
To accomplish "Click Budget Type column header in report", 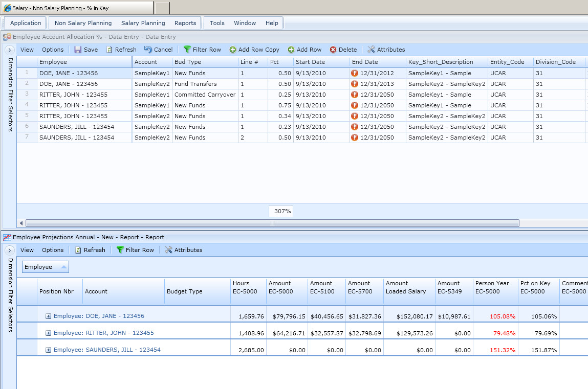I will click(197, 291).
